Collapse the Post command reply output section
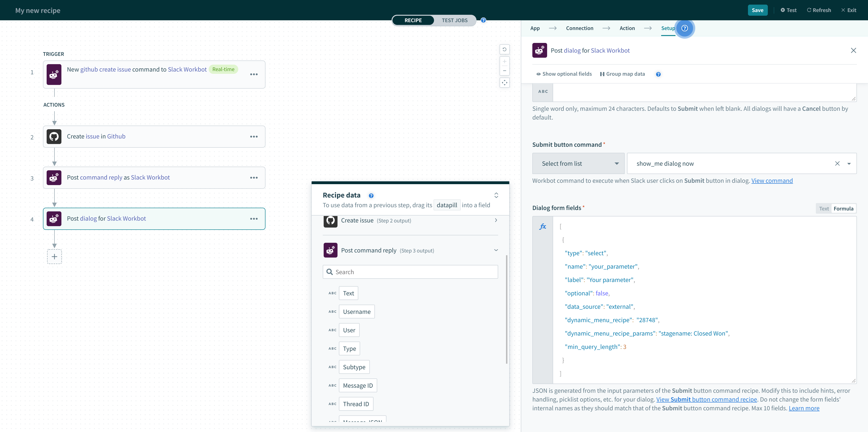The width and height of the screenshot is (868, 432). pos(496,250)
